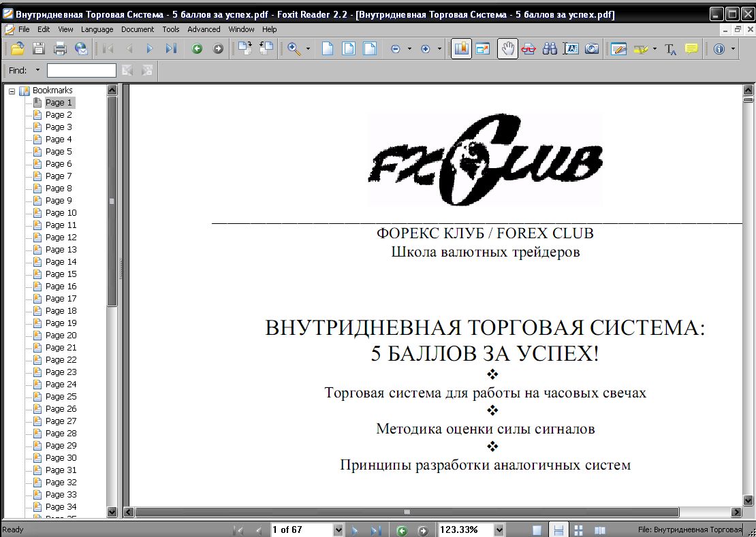Viewport: 756px width, 537px height.
Task: Jump to last page using status bar button
Action: 376,530
